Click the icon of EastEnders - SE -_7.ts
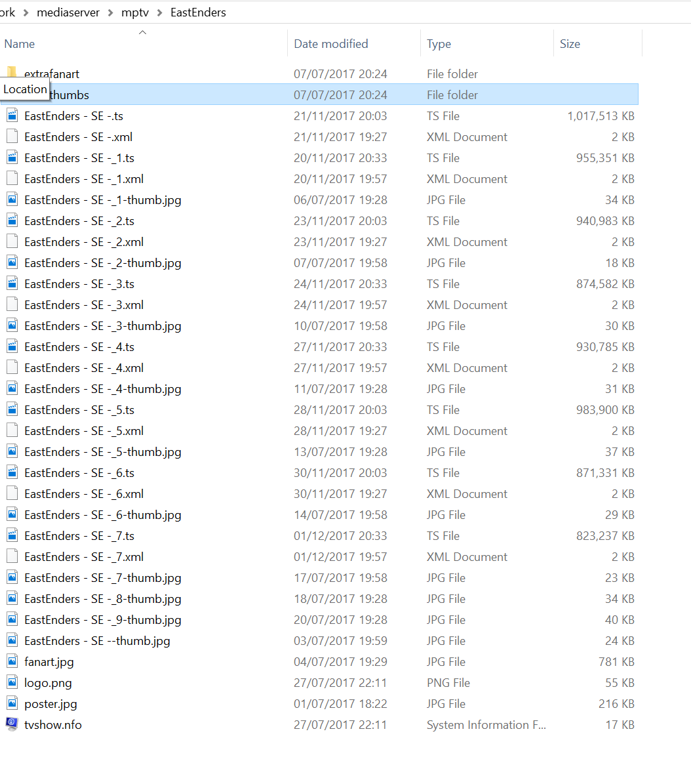This screenshot has width=691, height=784. pyautogui.click(x=12, y=535)
